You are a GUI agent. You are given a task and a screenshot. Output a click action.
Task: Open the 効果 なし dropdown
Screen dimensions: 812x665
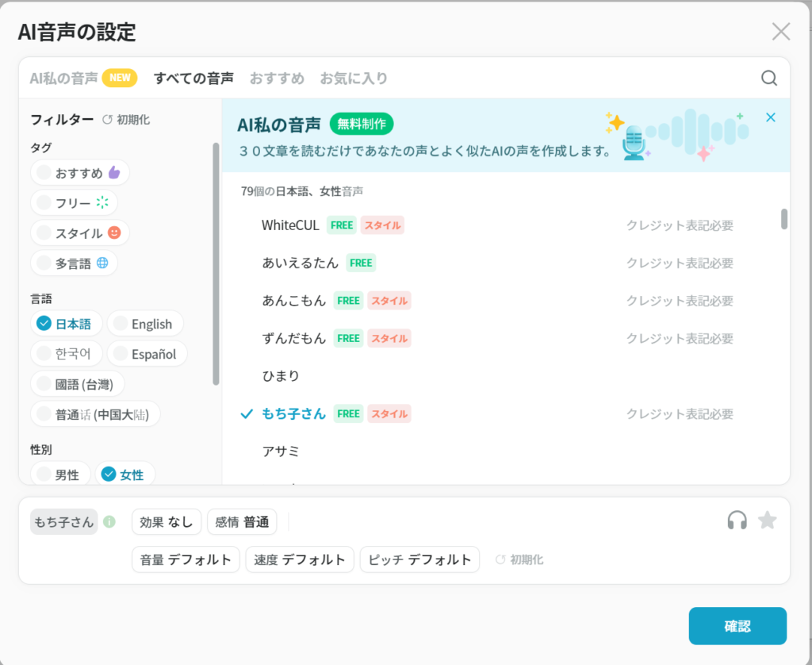coord(167,522)
